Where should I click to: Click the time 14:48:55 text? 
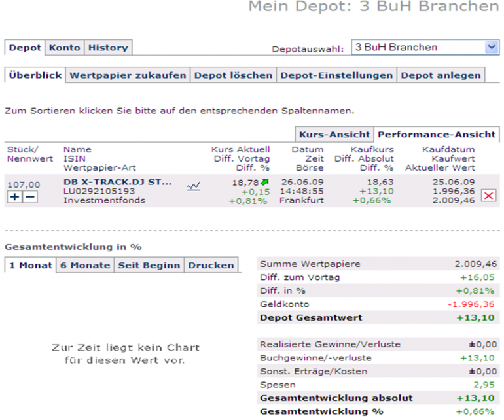pos(302,191)
